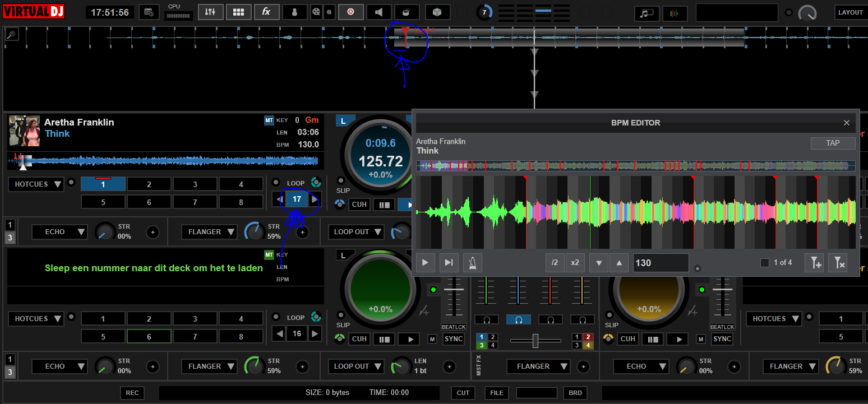Viewport: 868px width, 404px height.
Task: Click the speaker icon in the top toolbar
Action: coord(379,12)
